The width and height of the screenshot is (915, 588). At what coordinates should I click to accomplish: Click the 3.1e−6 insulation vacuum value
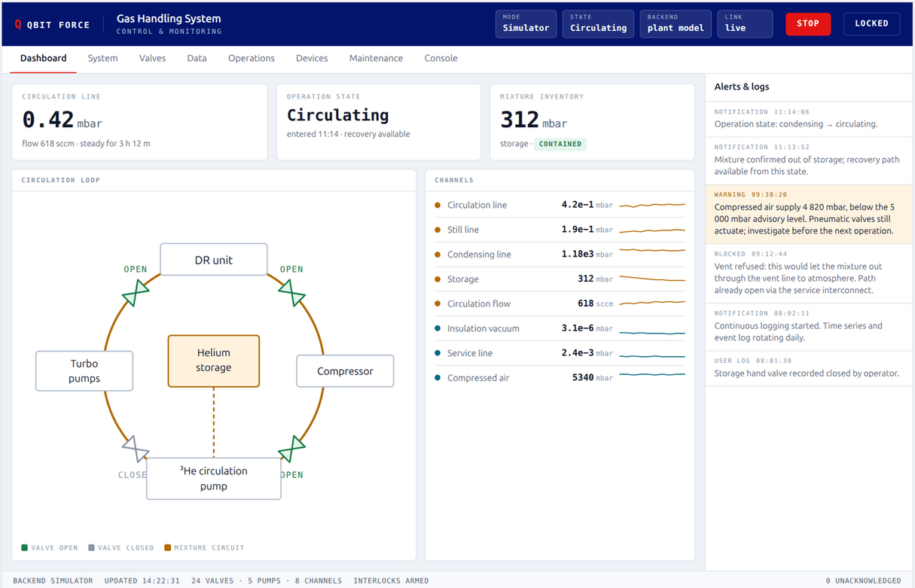578,328
